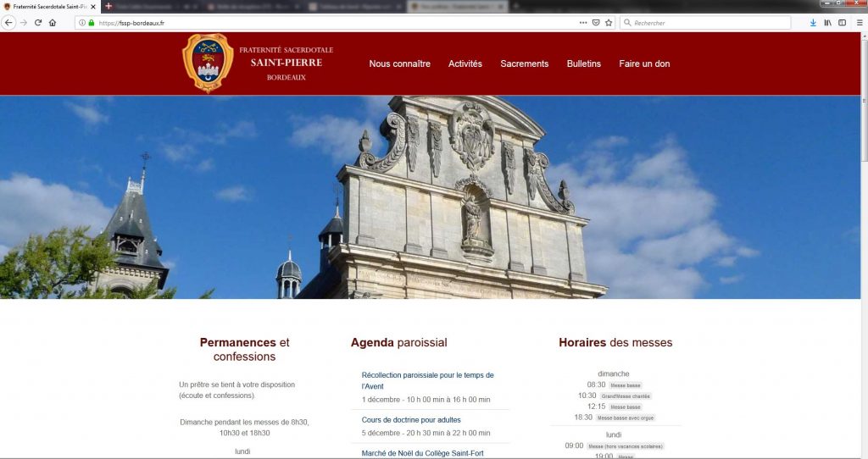Viewport: 868px width, 459px height.
Task: Reload the current page
Action: (38, 23)
